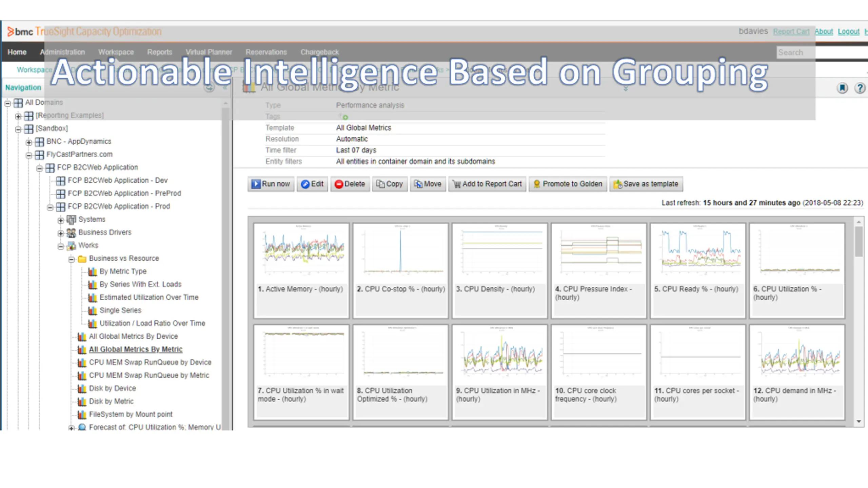Image resolution: width=868 pixels, height=488 pixels.
Task: Click Promote to Golden button
Action: click(568, 184)
